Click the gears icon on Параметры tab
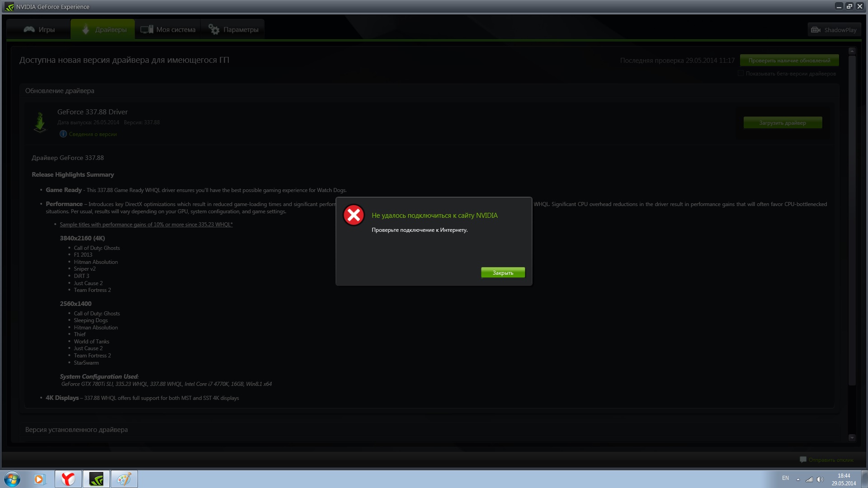This screenshot has width=868, height=488. [214, 29]
